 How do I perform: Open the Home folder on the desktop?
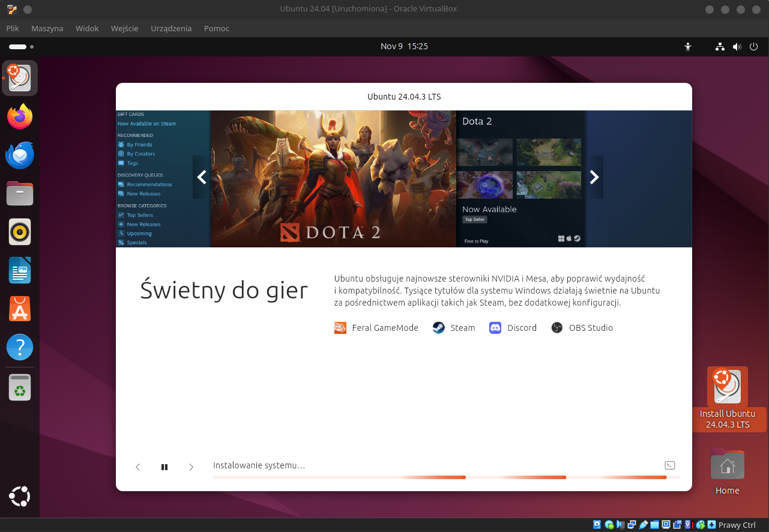pyautogui.click(x=728, y=473)
